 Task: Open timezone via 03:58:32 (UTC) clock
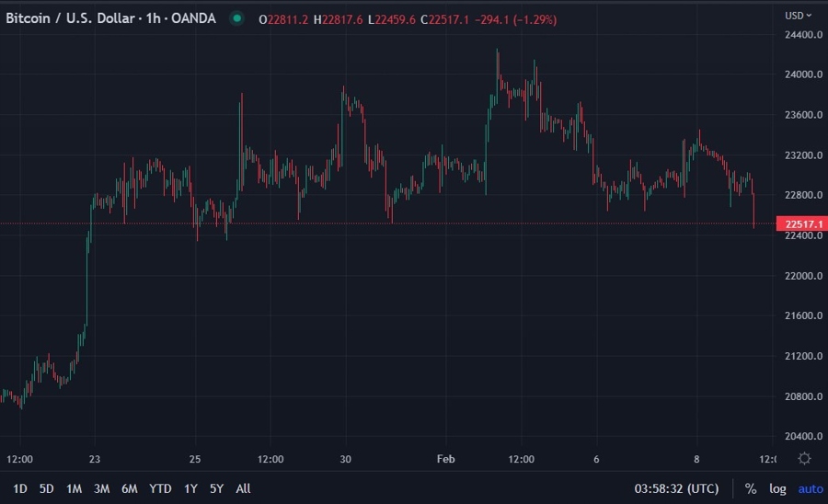pyautogui.click(x=676, y=488)
